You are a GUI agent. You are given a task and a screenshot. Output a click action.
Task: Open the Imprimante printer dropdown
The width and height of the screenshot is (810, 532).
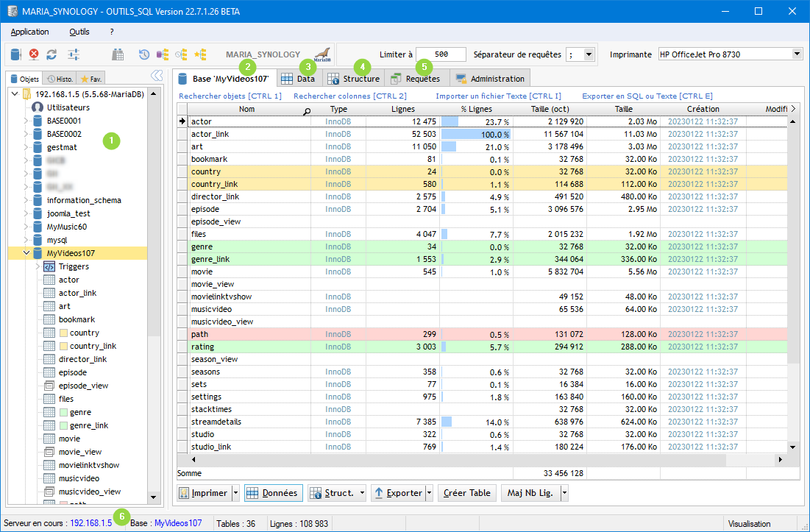tap(797, 54)
